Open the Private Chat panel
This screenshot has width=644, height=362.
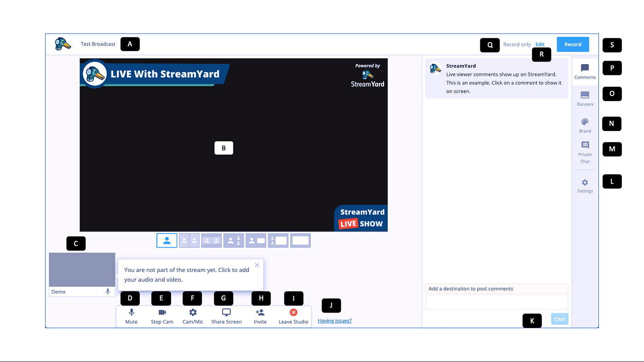click(585, 153)
